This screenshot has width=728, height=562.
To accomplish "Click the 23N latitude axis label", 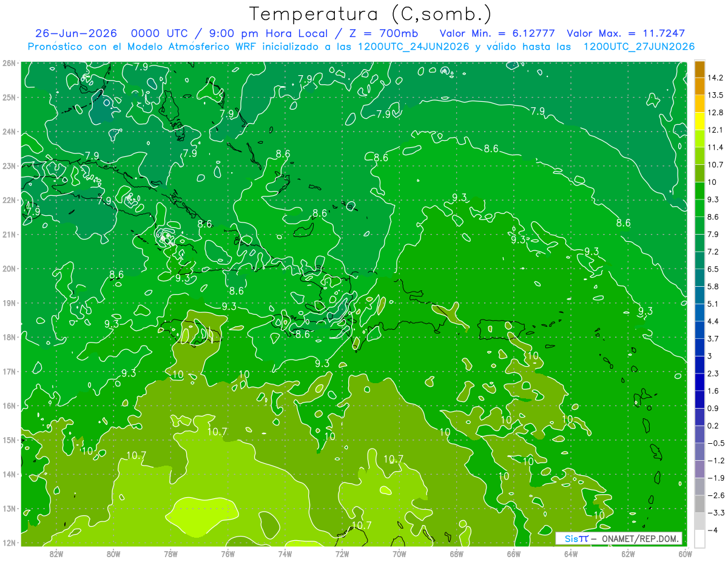I will coord(8,166).
